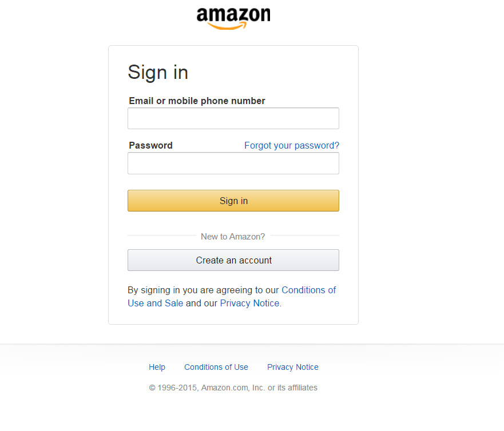Image resolution: width=504 pixels, height=431 pixels.
Task: Click the Forgot your password link
Action: [x=292, y=145]
